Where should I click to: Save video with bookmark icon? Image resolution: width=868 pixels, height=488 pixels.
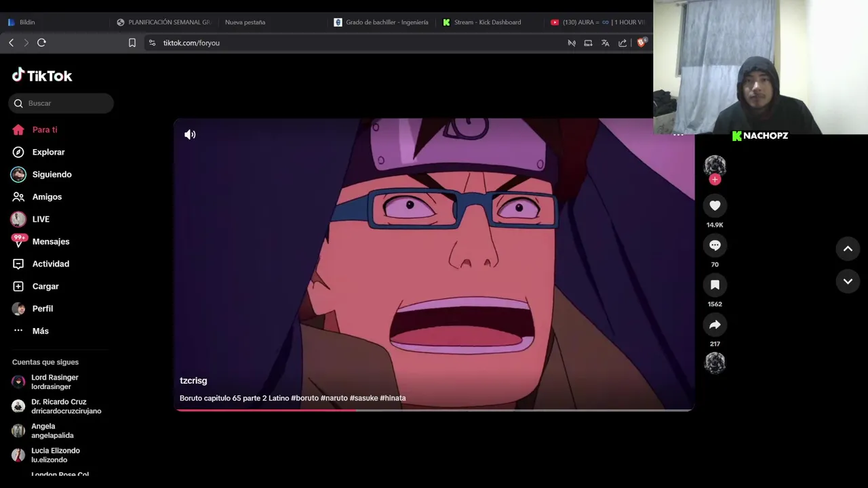(x=715, y=285)
